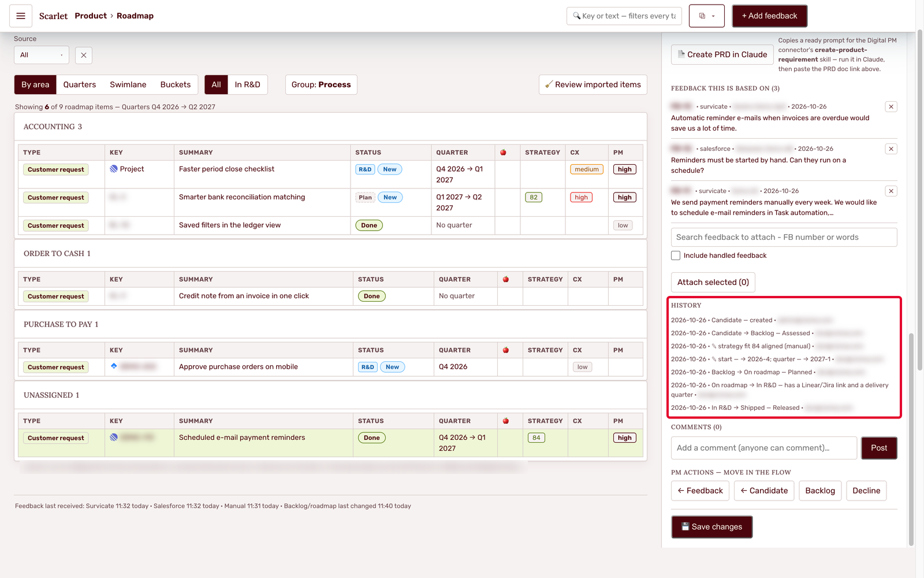The width and height of the screenshot is (924, 578).
Task: Filter roadmap to In R&D items
Action: click(247, 84)
